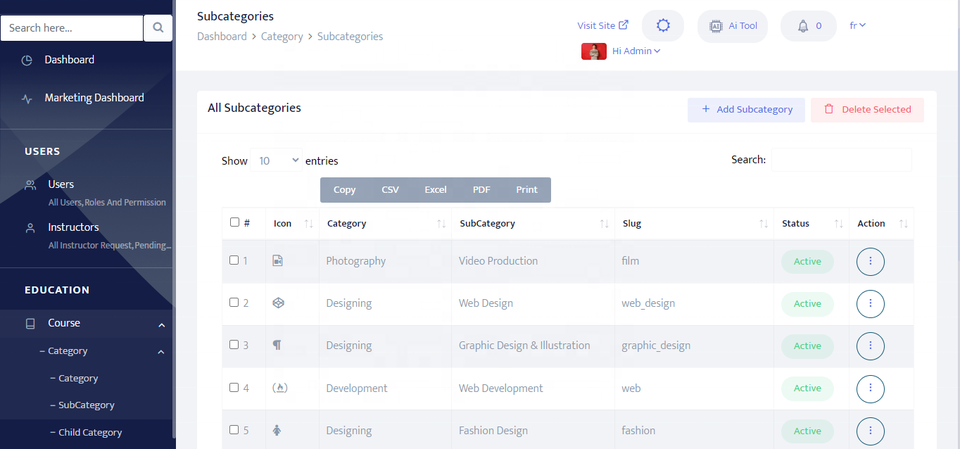Open action menu for Web Design row
The height and width of the screenshot is (449, 960).
pos(870,303)
